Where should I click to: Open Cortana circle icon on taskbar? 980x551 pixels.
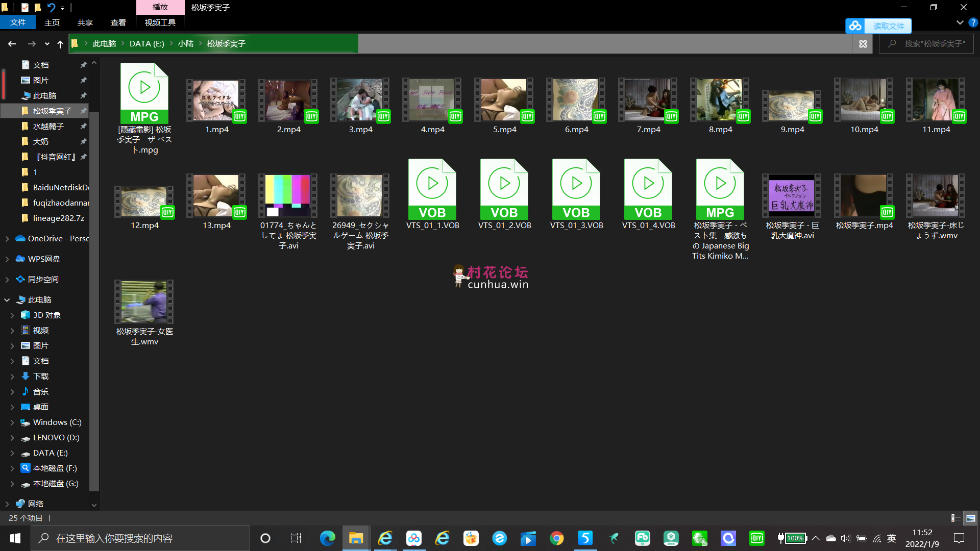coord(265,538)
